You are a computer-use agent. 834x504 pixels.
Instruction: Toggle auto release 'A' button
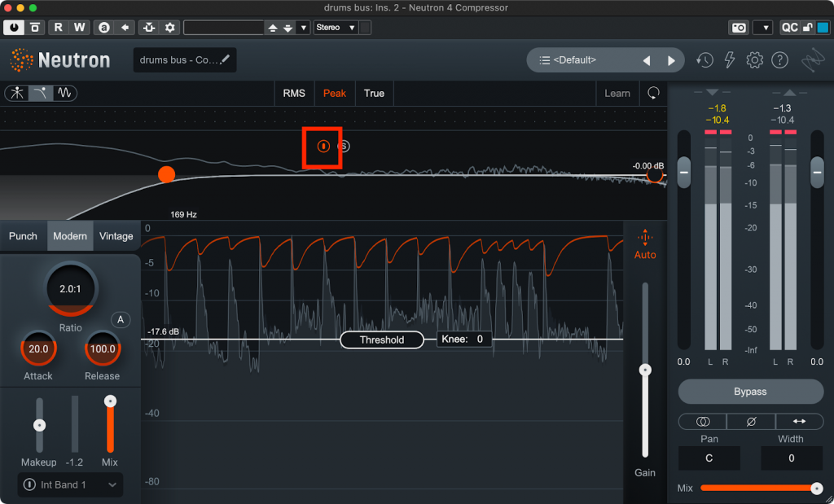coord(121,319)
